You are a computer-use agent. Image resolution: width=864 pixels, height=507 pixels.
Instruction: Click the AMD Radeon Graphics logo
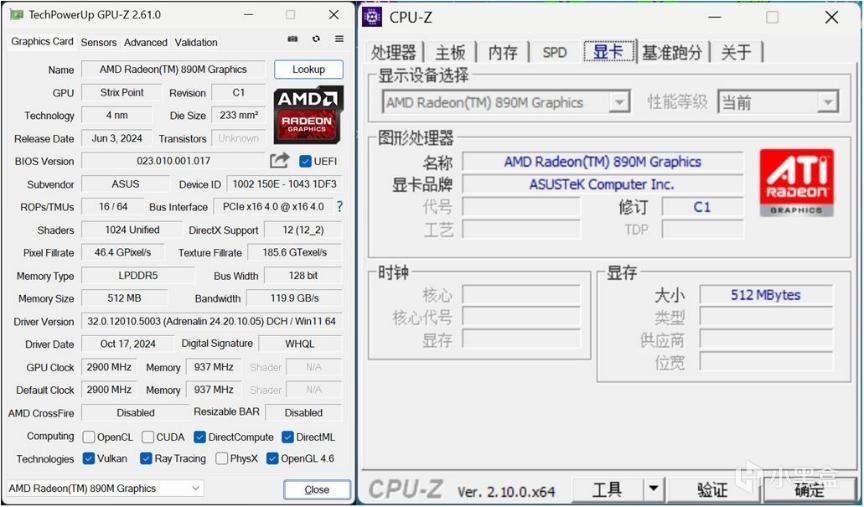pyautogui.click(x=309, y=115)
